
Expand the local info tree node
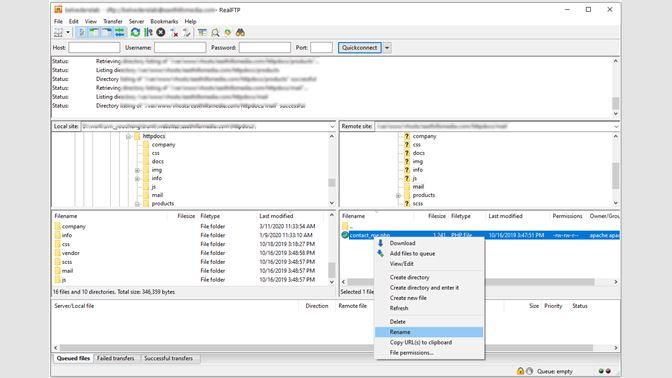click(x=138, y=178)
